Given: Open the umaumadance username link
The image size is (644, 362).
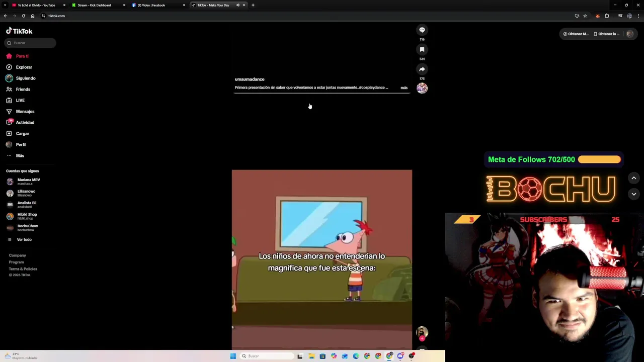Looking at the screenshot, I should (x=250, y=79).
